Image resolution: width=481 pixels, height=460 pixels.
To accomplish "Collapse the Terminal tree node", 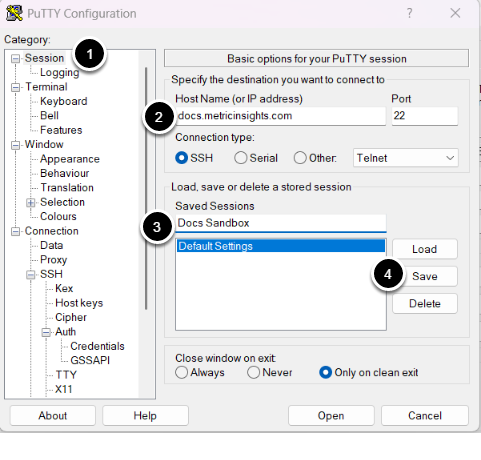I will click(x=15, y=87).
